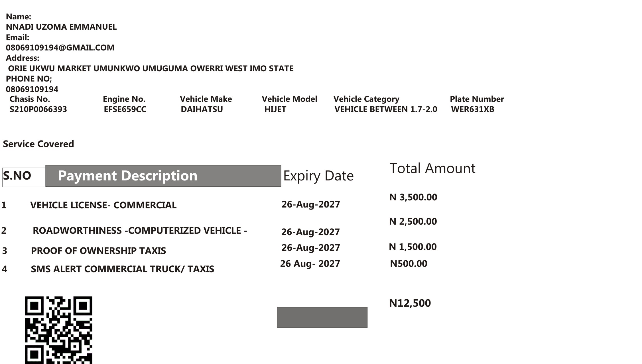Viewport: 642px width, 364px height.
Task: Select vehicle make DAIHATSU
Action: coord(202,109)
